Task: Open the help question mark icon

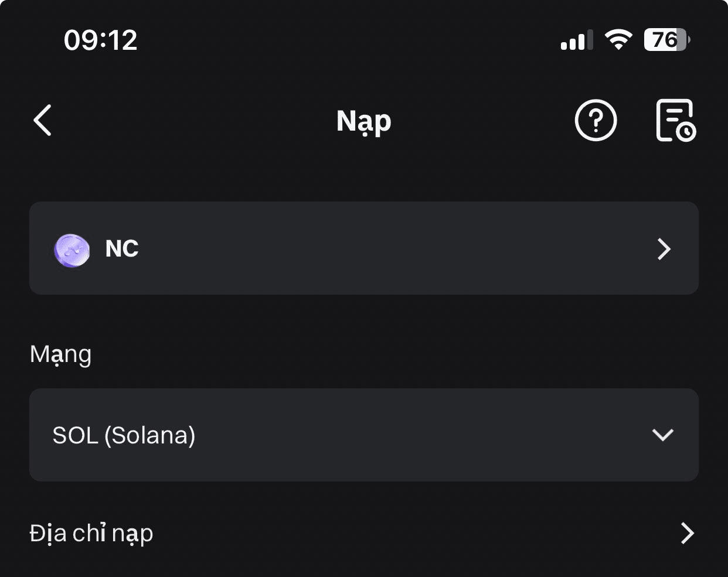Action: tap(596, 121)
